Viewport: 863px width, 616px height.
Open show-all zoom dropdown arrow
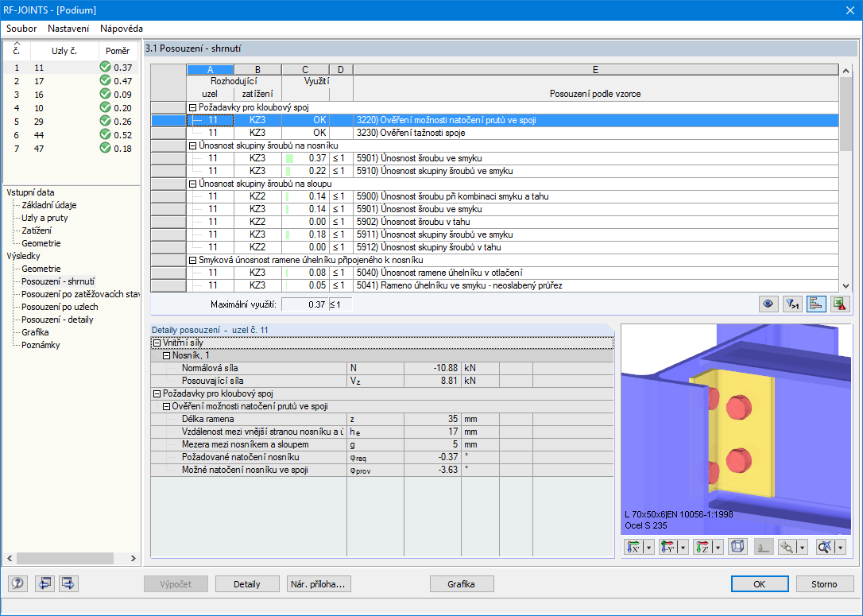tap(840, 547)
